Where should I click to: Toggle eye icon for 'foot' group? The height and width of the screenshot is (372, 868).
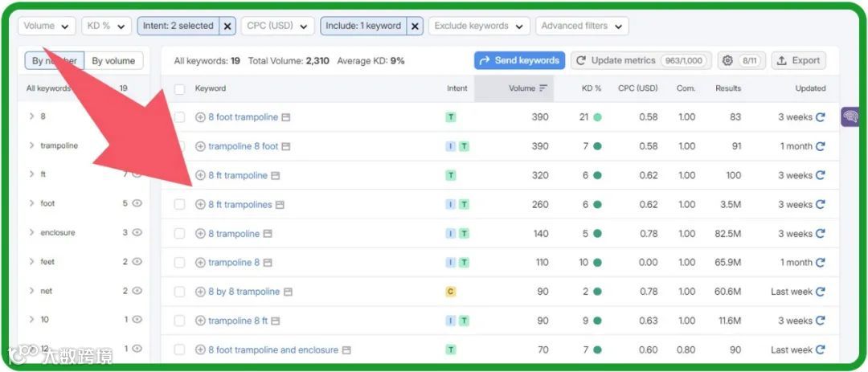[x=137, y=203]
